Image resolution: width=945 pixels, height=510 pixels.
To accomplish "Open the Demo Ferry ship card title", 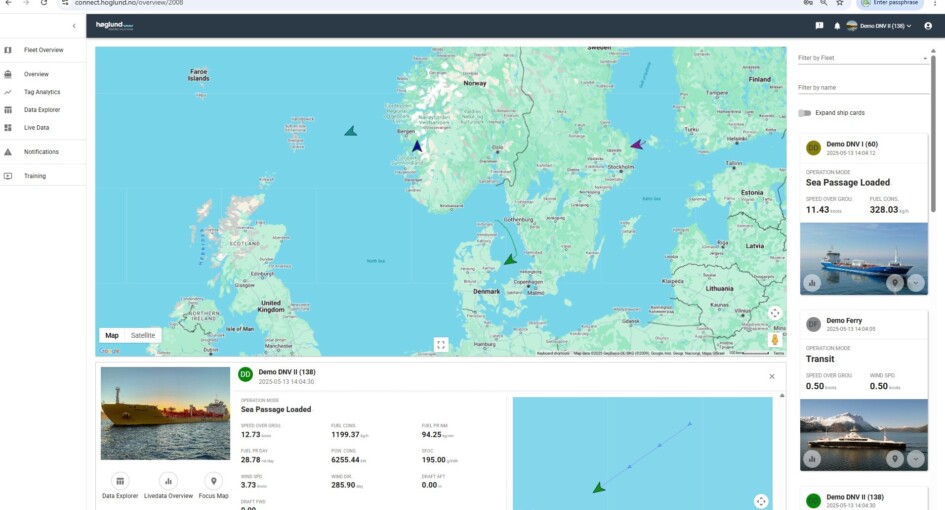I will pos(844,321).
